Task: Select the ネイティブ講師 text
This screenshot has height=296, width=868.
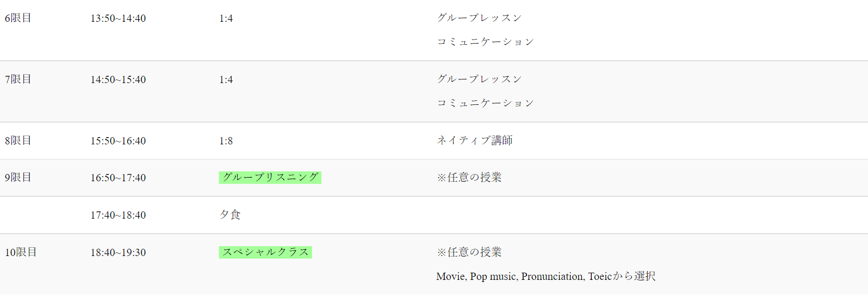Action: (x=474, y=141)
